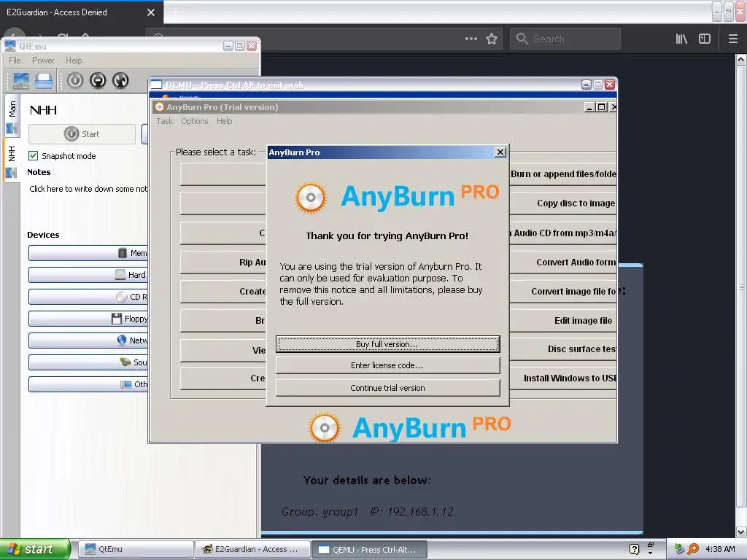Open AnyBurn Task menu
Viewport: 747px width, 560px height.
(164, 121)
